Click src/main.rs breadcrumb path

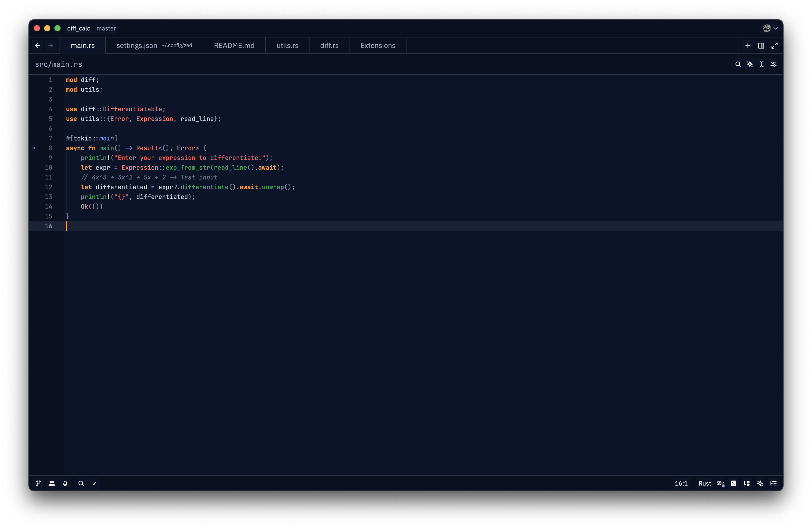[59, 64]
